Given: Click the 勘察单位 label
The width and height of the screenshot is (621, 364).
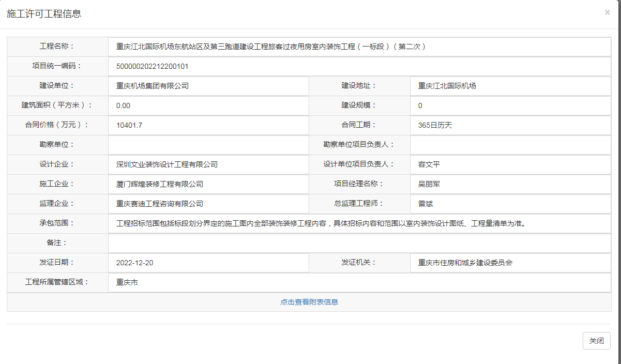Looking at the screenshot, I should pyautogui.click(x=57, y=144).
